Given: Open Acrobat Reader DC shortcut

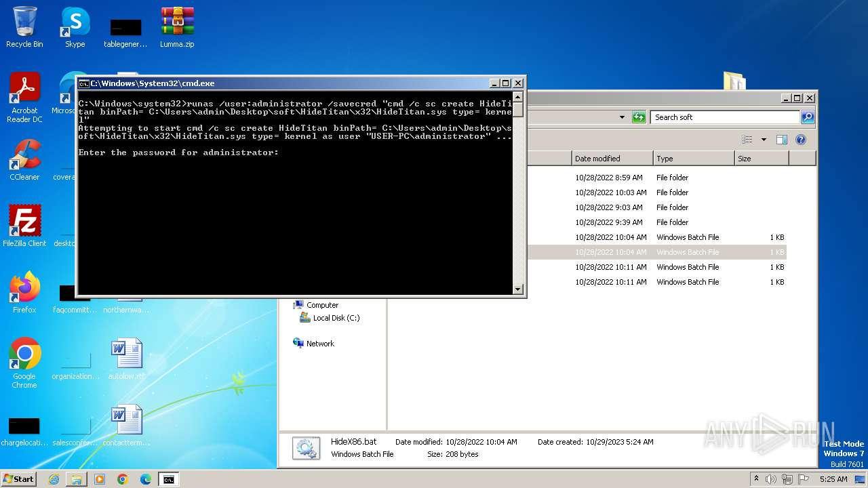Looking at the screenshot, I should tap(24, 98).
